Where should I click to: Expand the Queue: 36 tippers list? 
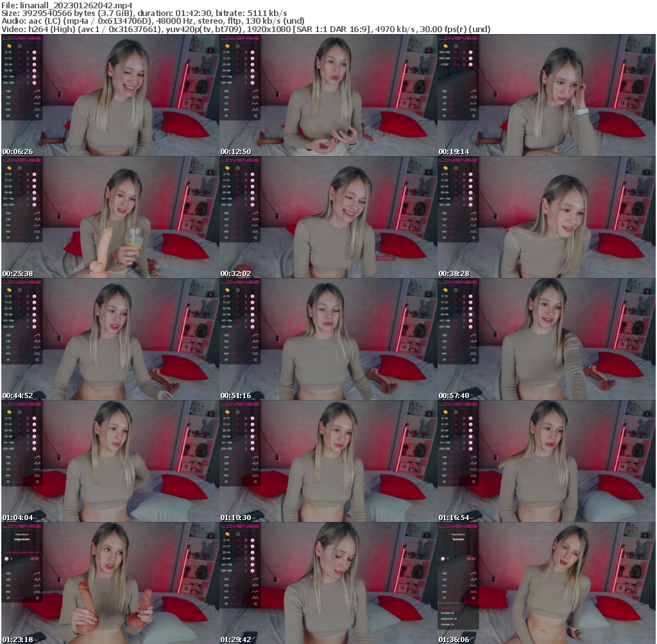pyautogui.click(x=450, y=607)
